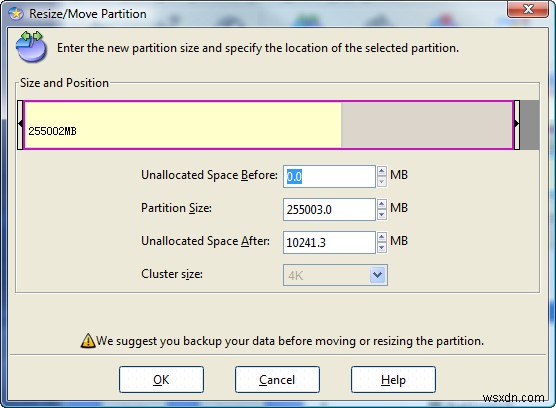
Task: Click the Size and Position group label
Action: (x=65, y=83)
